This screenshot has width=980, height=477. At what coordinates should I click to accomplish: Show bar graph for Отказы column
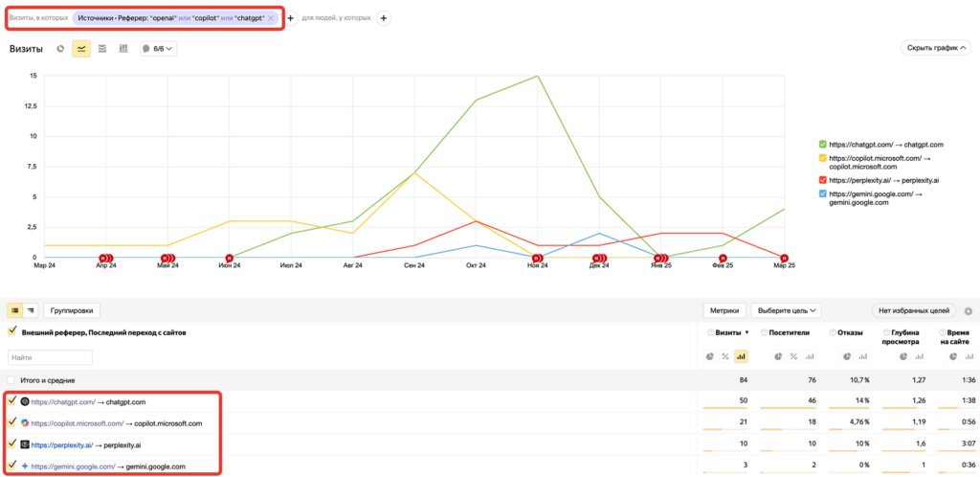[863, 356]
